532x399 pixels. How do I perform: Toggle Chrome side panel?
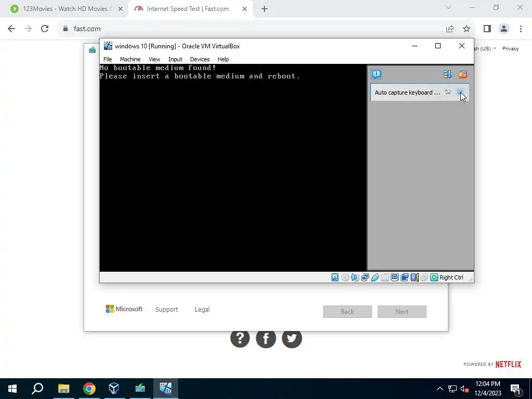(x=487, y=29)
